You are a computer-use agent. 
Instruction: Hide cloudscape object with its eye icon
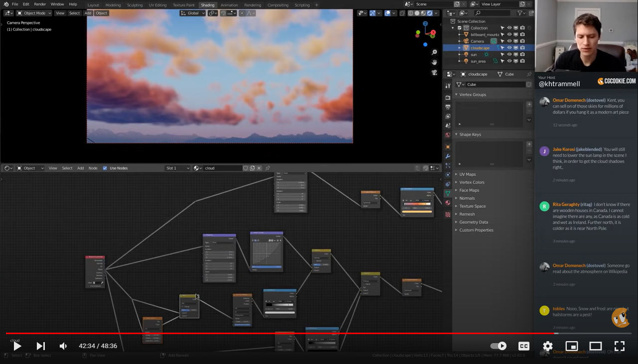(509, 48)
